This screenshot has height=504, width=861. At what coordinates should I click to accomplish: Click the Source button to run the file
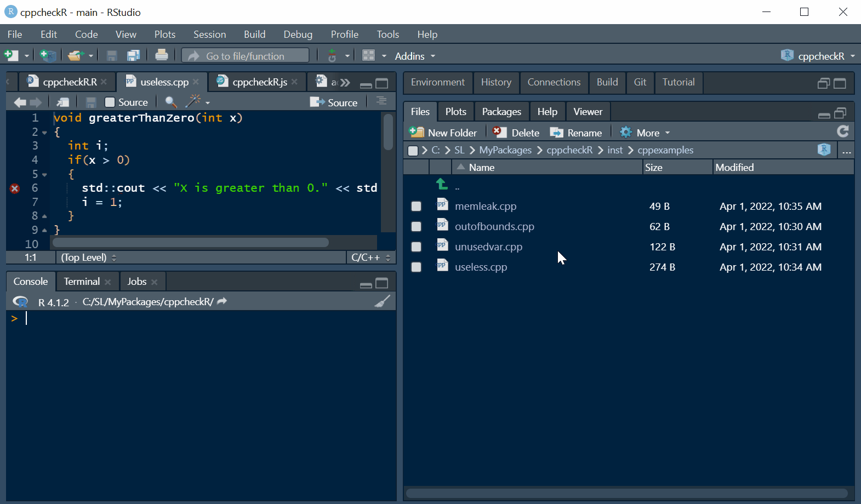pos(334,102)
